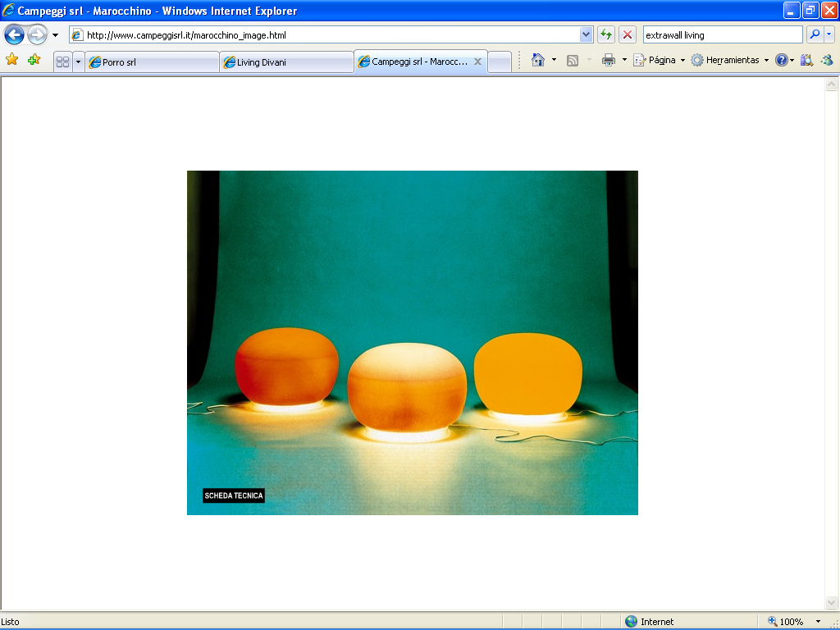The image size is (840, 630).
Task: Switch to the Living Divani tab
Action: point(286,62)
